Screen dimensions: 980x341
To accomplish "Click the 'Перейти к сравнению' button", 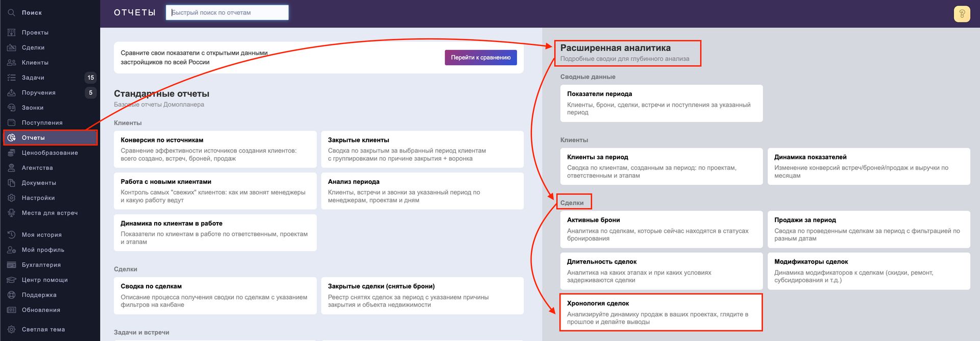I will 480,58.
